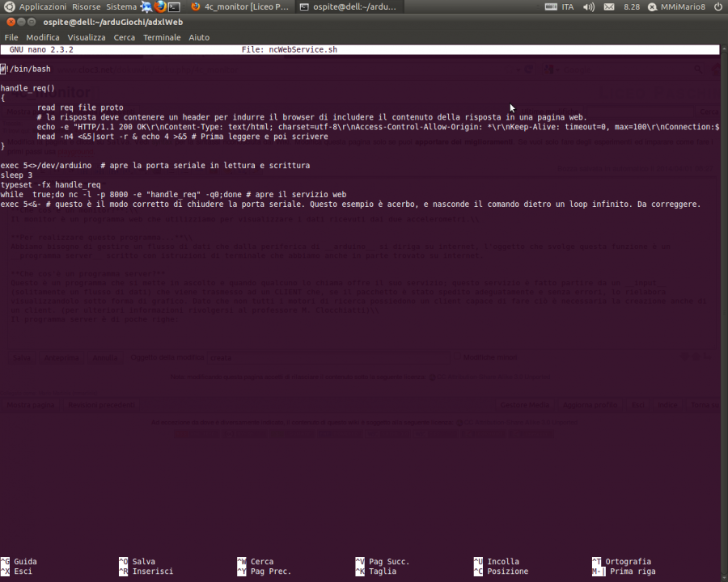This screenshot has height=582, width=728.
Task: Click the 'handle_req()' function line
Action: click(28, 88)
